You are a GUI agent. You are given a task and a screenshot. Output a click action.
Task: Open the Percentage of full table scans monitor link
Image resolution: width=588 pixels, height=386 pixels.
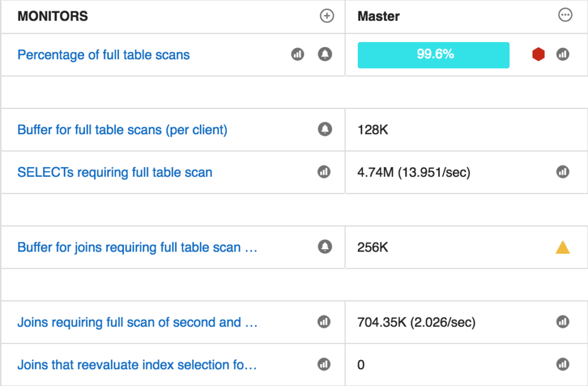[x=103, y=55]
